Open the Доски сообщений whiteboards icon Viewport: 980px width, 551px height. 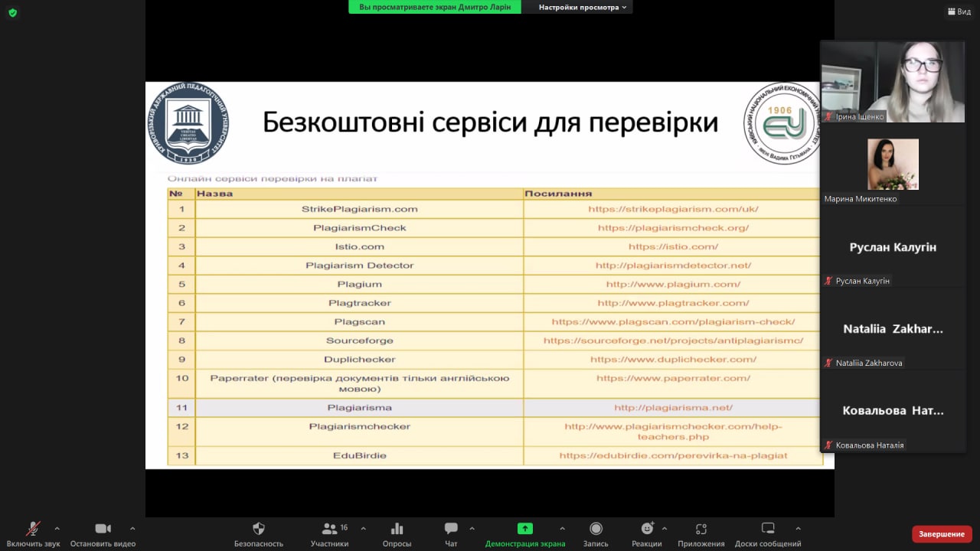(x=768, y=528)
